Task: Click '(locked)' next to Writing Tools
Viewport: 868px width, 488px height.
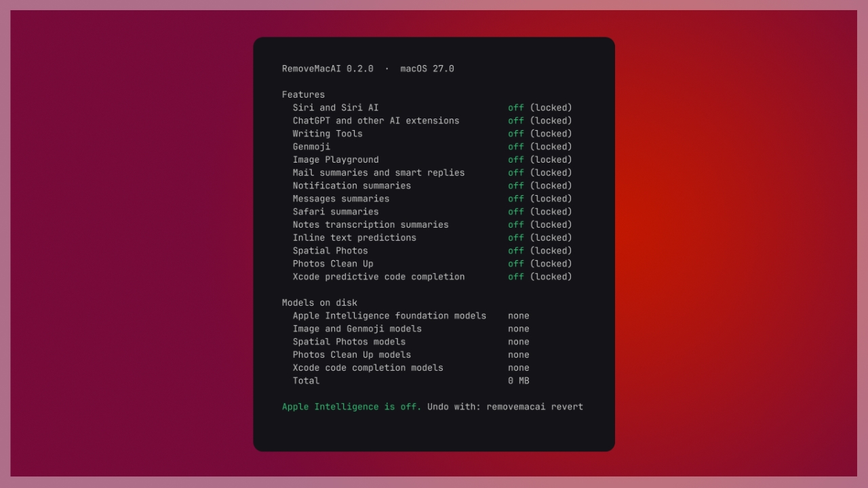Action: tap(551, 134)
